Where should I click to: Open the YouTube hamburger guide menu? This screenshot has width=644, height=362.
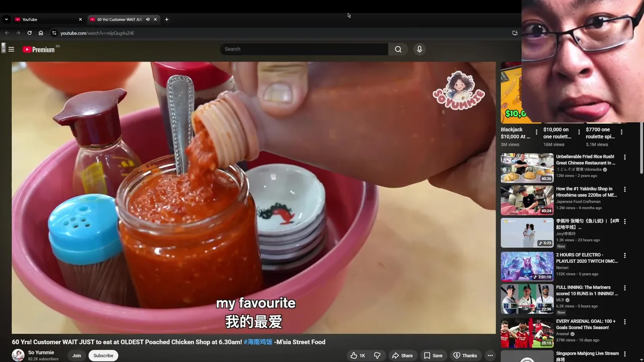(x=11, y=49)
